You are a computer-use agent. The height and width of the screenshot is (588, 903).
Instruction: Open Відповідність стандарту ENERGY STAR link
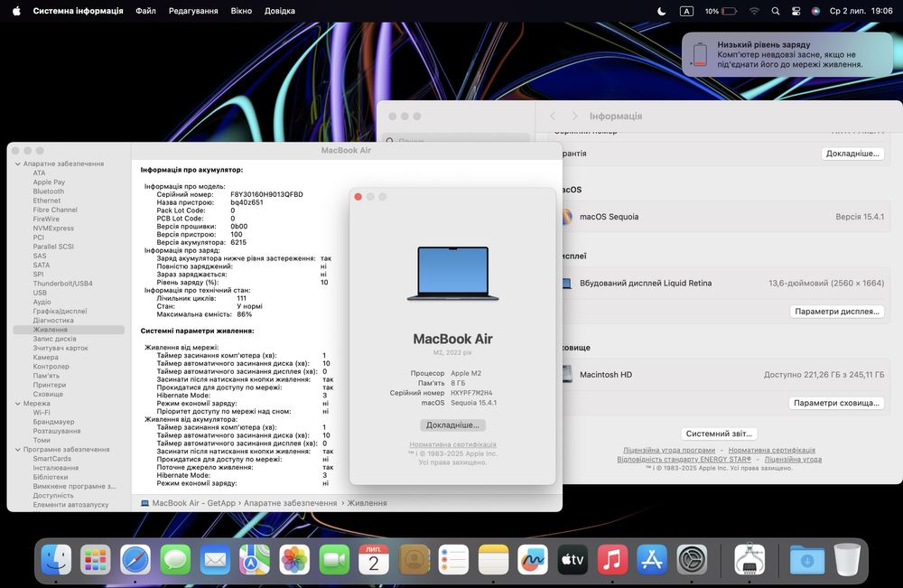[684, 459]
